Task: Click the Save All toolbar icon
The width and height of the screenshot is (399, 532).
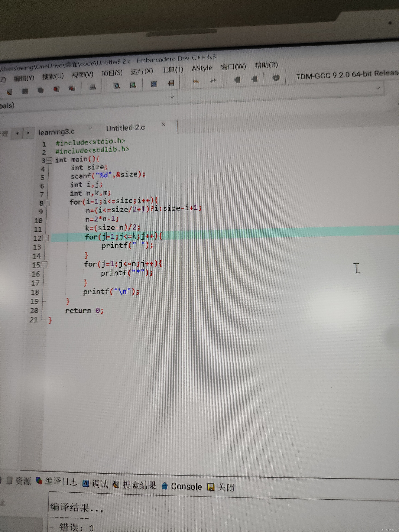Action: click(41, 90)
